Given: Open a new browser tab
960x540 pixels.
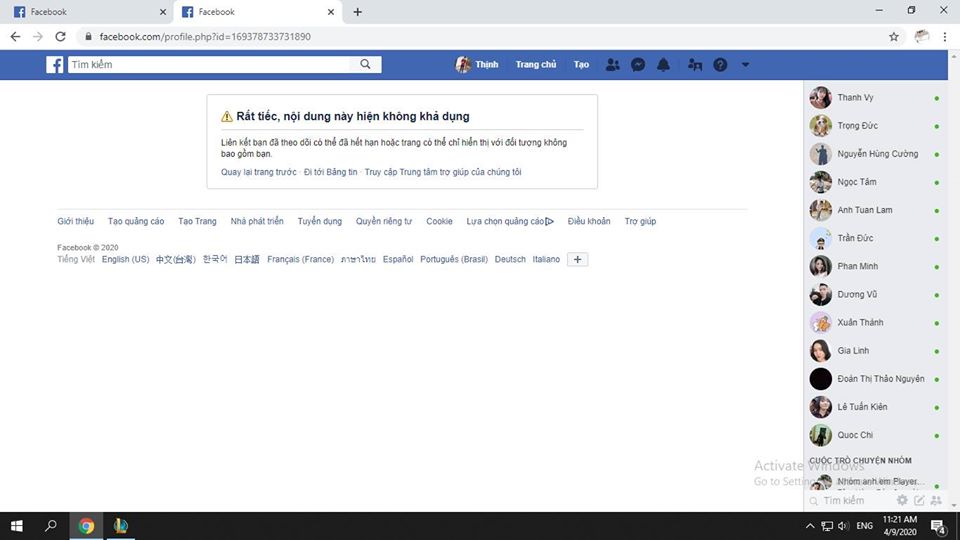Looking at the screenshot, I should (358, 12).
